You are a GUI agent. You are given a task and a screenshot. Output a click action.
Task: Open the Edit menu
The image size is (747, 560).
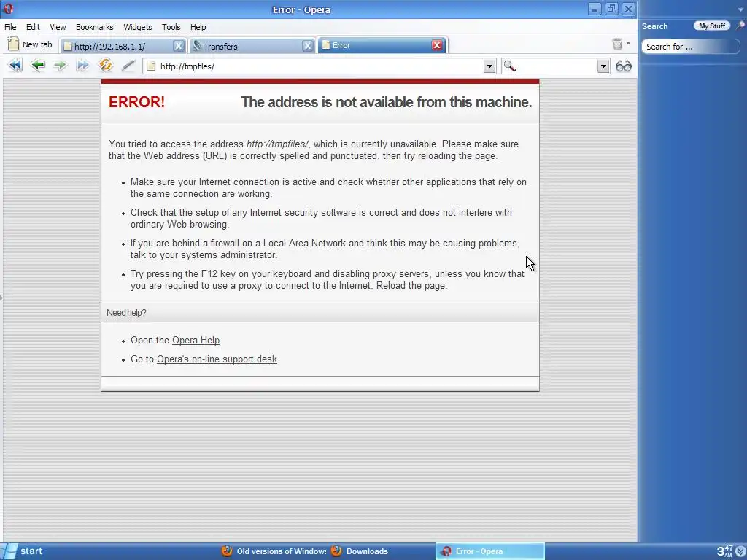pyautogui.click(x=33, y=27)
